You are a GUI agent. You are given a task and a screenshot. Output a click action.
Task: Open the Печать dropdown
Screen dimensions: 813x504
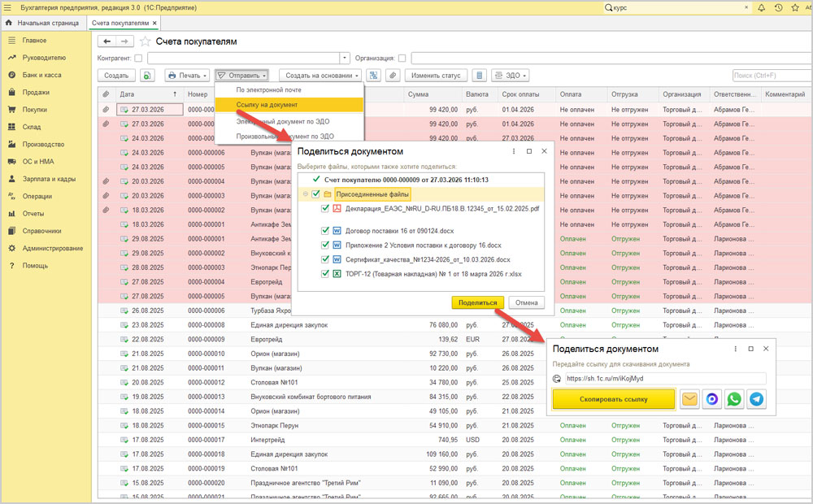tap(187, 76)
